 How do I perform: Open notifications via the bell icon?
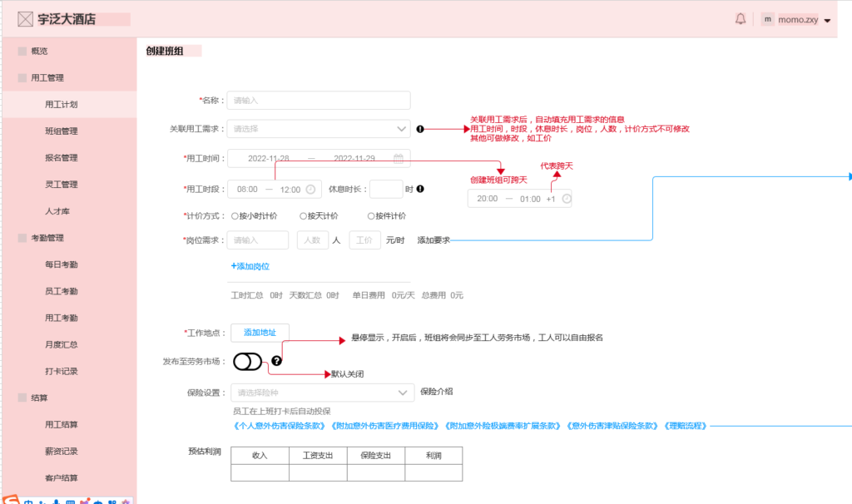[x=740, y=19]
